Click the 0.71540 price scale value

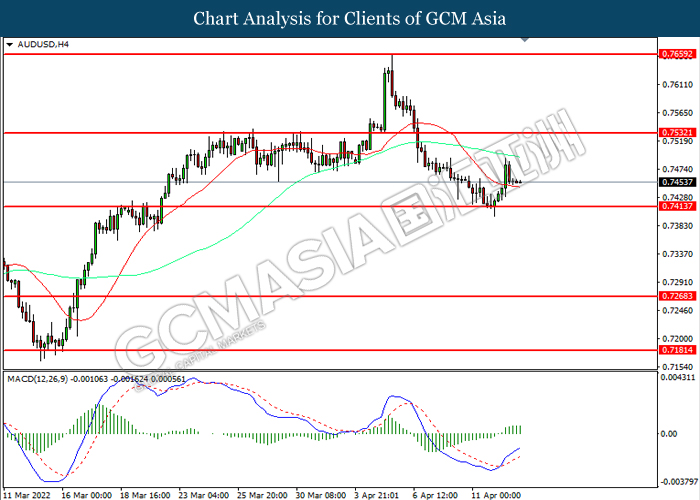click(678, 367)
